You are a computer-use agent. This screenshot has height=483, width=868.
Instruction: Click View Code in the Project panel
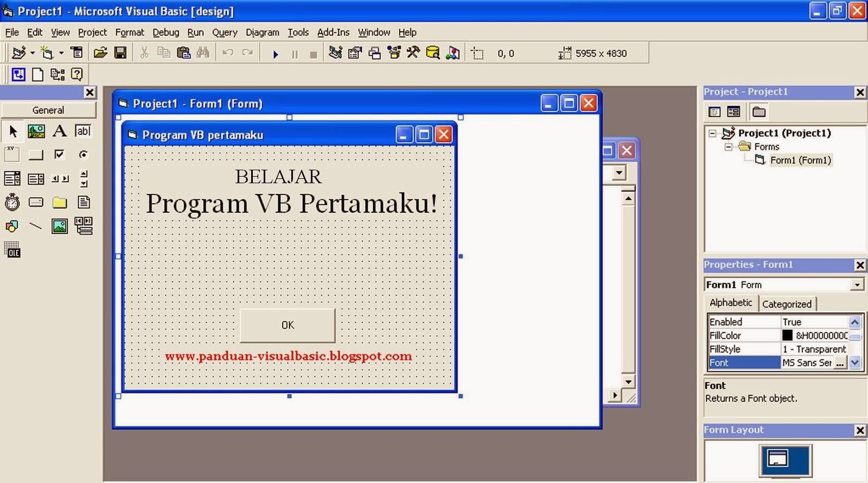(715, 112)
